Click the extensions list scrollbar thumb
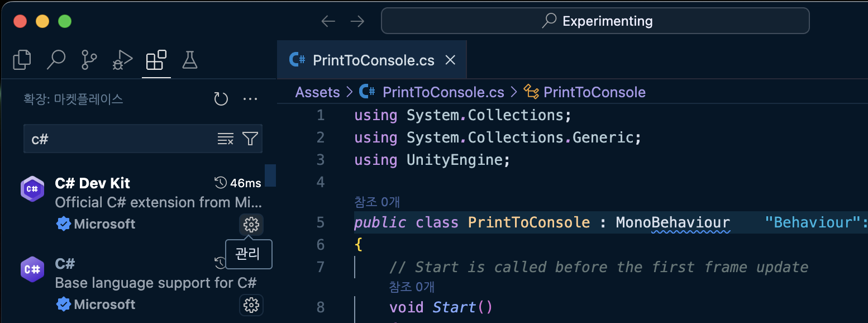This screenshot has width=868, height=323. point(270,175)
